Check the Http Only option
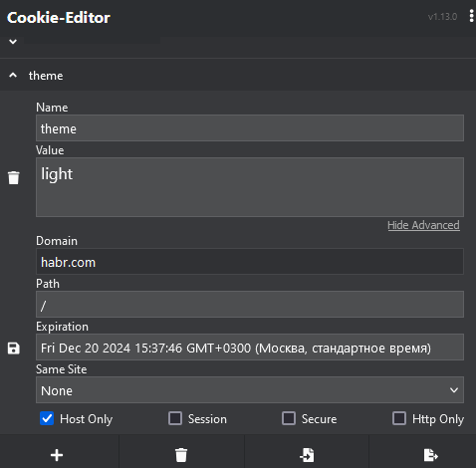Screen dimensions: 476x468 tap(399, 418)
